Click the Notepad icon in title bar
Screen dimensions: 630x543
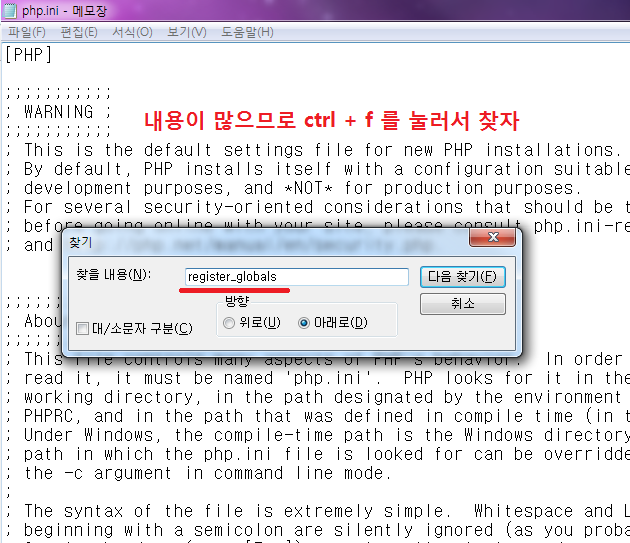(9, 10)
